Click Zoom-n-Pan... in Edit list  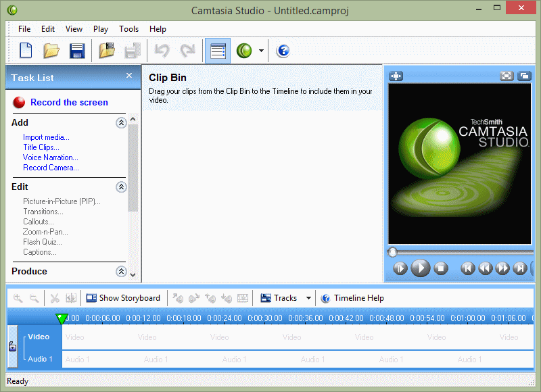pos(45,232)
